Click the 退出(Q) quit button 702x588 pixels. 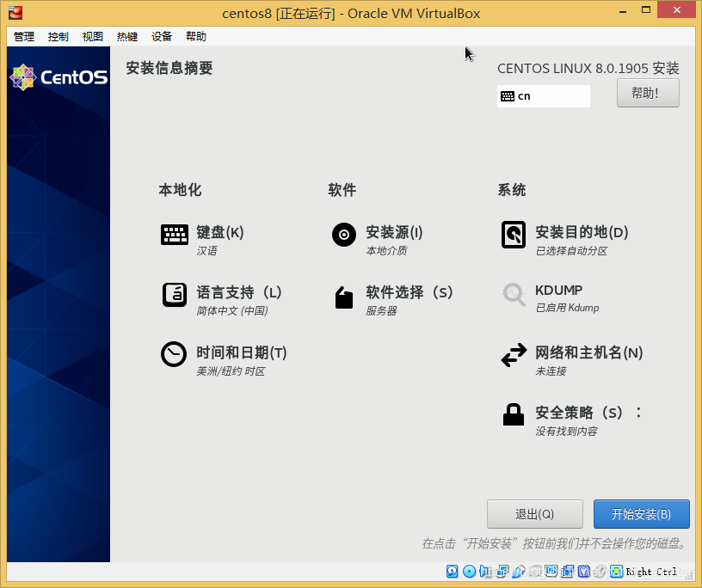[x=535, y=514]
